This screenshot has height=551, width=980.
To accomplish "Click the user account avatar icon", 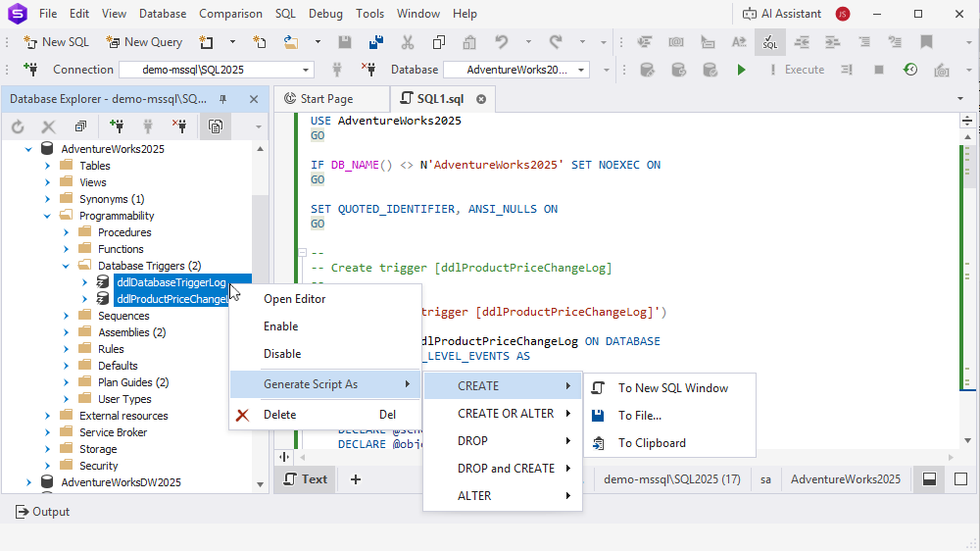I will [x=843, y=14].
